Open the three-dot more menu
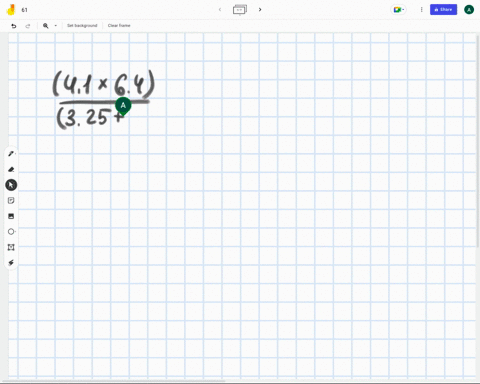The width and height of the screenshot is (480, 384). click(421, 10)
